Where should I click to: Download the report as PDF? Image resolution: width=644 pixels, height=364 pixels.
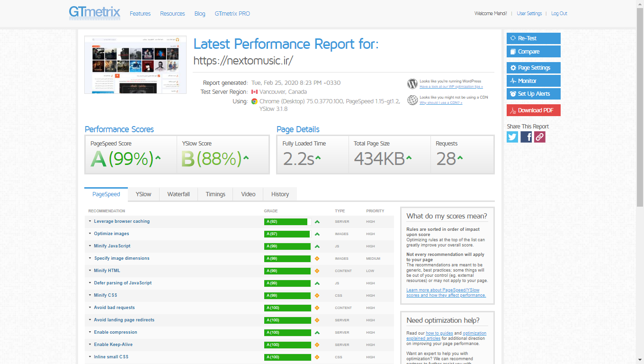[x=534, y=110]
